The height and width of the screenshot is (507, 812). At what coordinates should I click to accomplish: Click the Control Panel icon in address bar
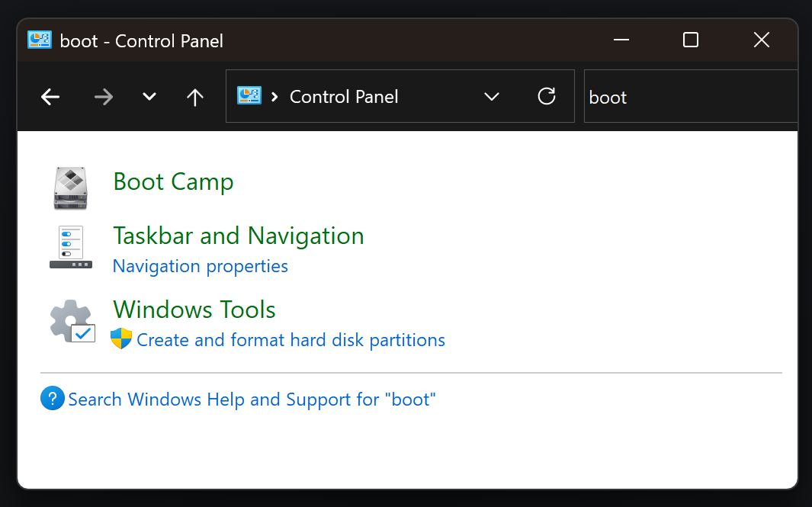click(x=249, y=96)
